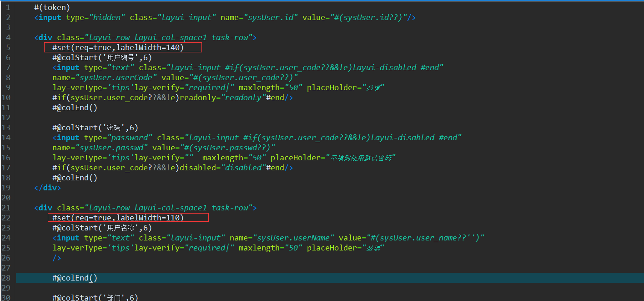
Task: Click lay-verify="required|" on line 25
Action: click(x=184, y=248)
